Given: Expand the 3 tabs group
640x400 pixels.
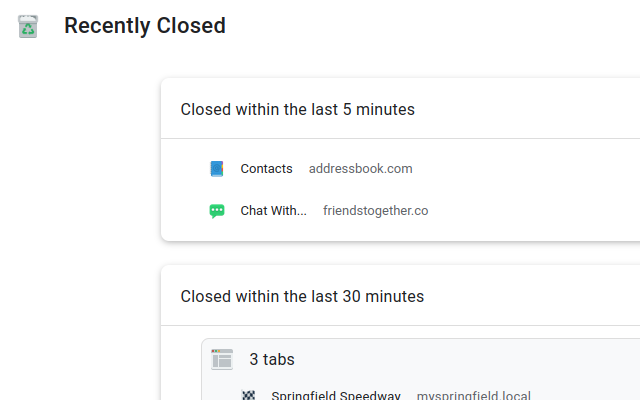Looking at the screenshot, I should (421, 359).
